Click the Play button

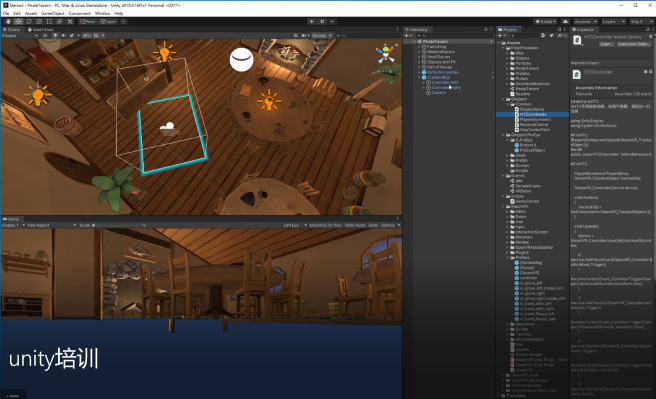click(x=311, y=21)
